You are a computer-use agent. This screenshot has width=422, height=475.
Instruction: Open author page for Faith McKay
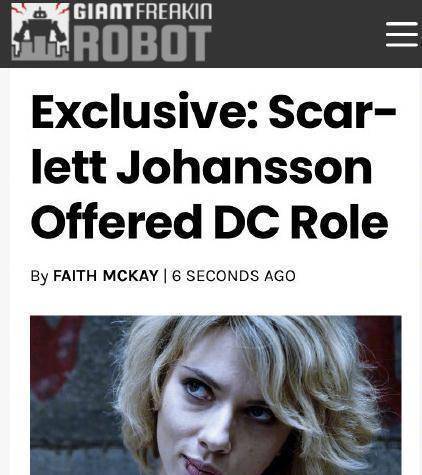coord(106,276)
